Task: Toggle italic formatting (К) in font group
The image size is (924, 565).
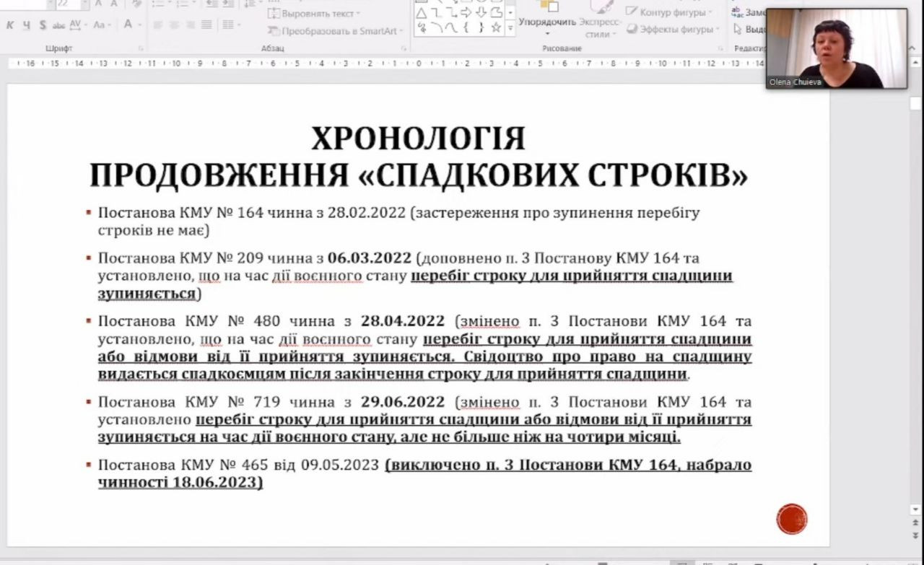Action: (x=10, y=25)
